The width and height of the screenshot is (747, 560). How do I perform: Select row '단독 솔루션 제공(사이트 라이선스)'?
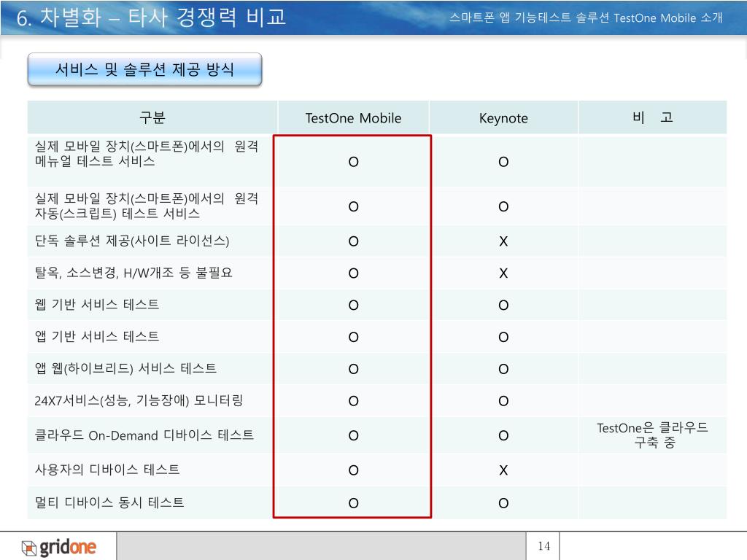(377, 241)
